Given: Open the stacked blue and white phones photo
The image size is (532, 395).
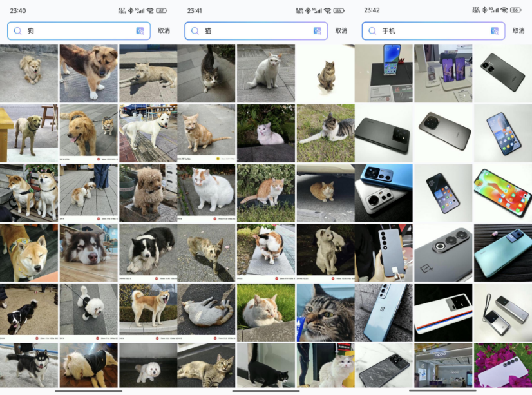Looking at the screenshot, I should tap(384, 193).
